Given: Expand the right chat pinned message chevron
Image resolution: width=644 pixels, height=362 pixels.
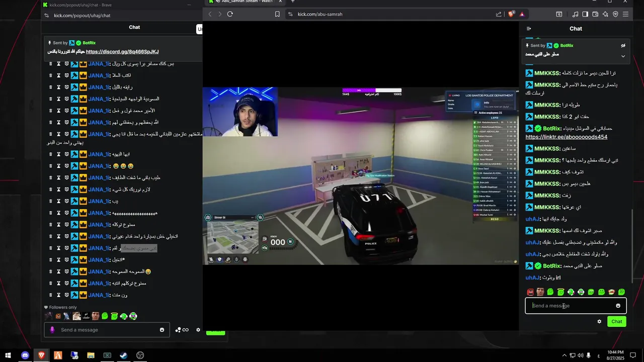Looking at the screenshot, I should pyautogui.click(x=623, y=56).
